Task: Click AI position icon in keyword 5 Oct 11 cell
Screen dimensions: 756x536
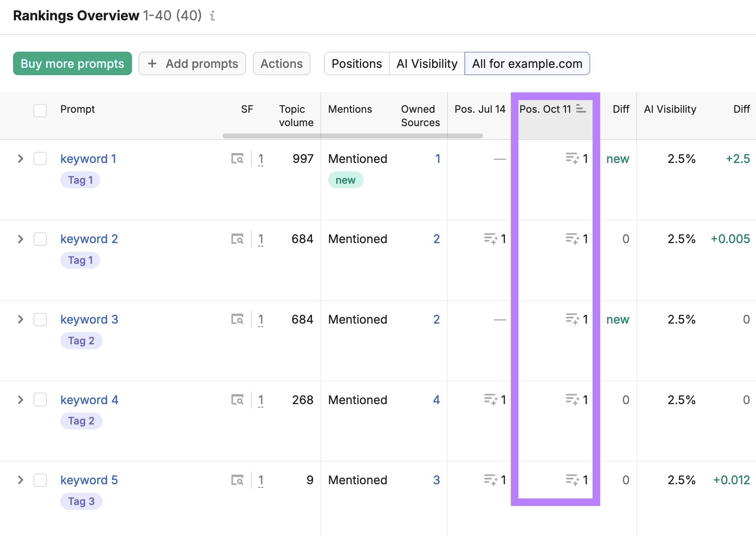Action: 573,480
